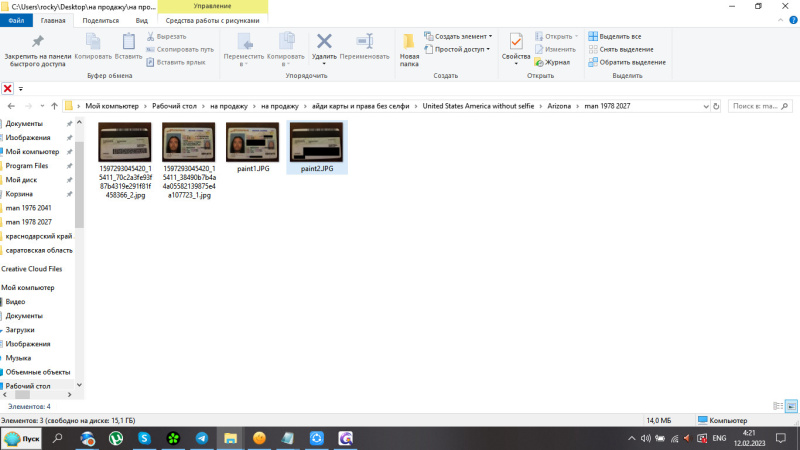Click the Pin to Quick Access icon
Screen dimensions: 800x450
[x=38, y=42]
